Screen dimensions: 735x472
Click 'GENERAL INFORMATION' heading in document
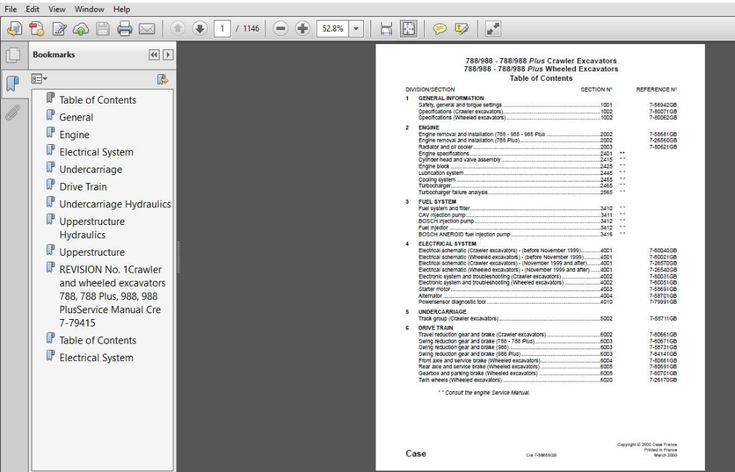click(451, 98)
